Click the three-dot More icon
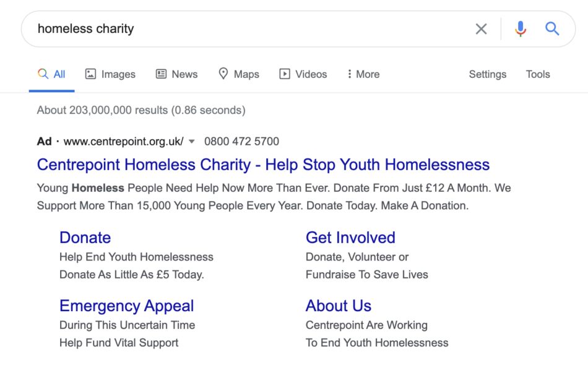Screen dimensions: 588x373 pyautogui.click(x=350, y=74)
